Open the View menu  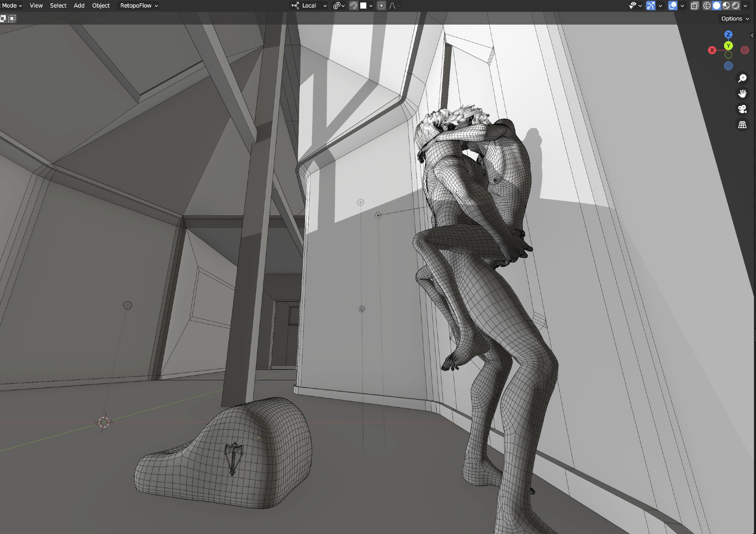point(36,6)
